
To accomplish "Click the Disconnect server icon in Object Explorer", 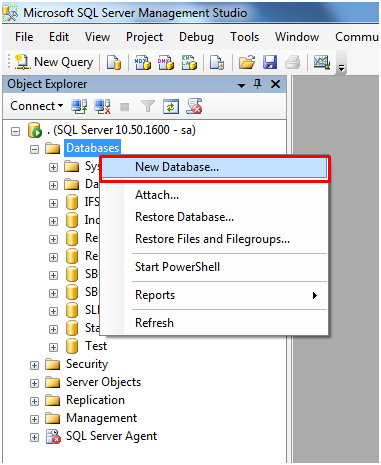I will (102, 107).
